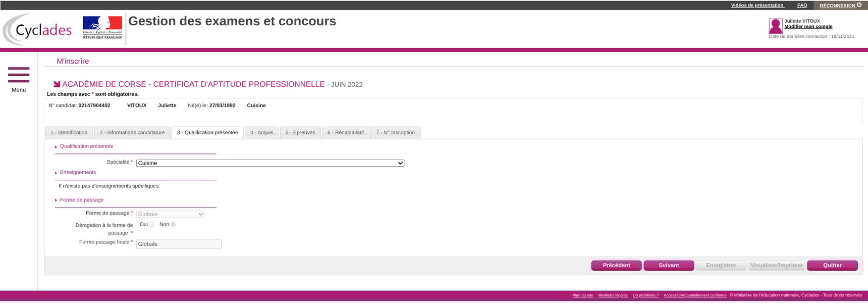Switch to the 4 - Acquis tab

[x=261, y=133]
